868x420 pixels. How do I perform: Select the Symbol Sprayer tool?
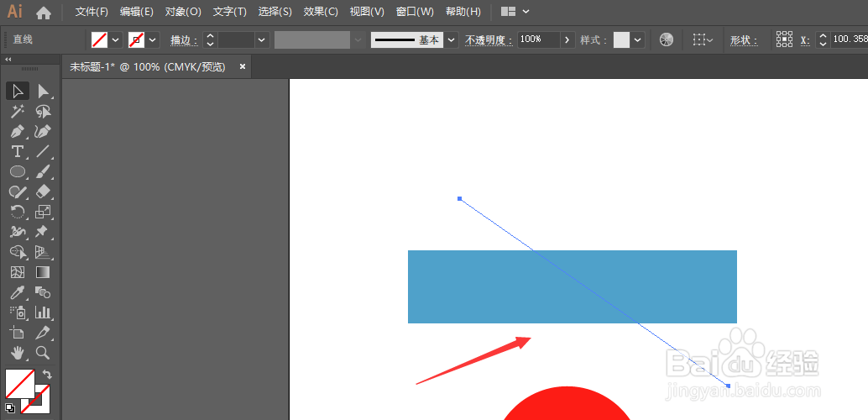coord(18,312)
